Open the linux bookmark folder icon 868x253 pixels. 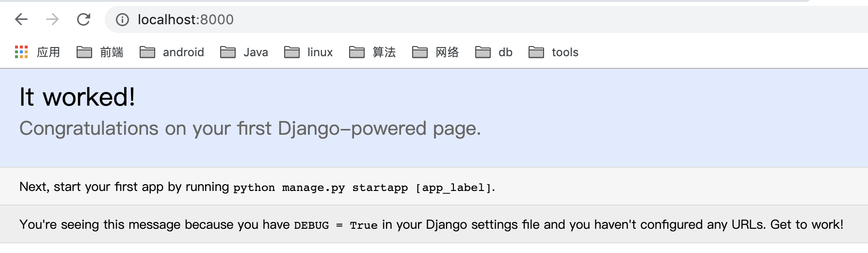pos(292,52)
